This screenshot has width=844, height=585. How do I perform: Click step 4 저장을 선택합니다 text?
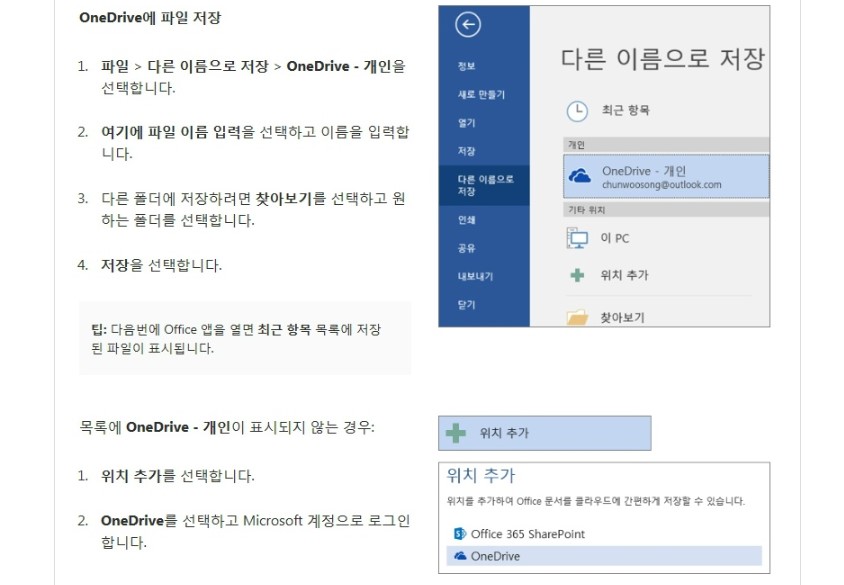tap(161, 265)
